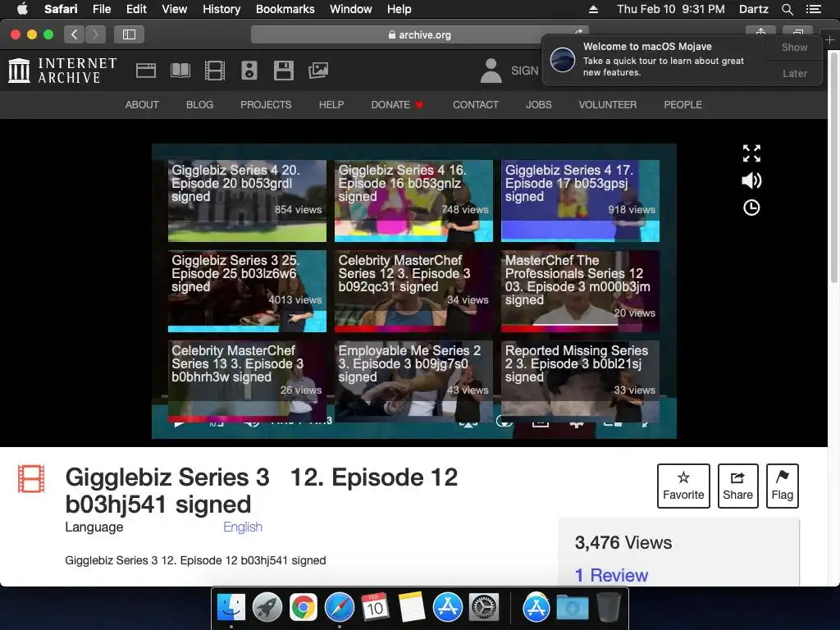Screen dimensions: 840x630
Task: Open the File menu
Action: coord(101,9)
